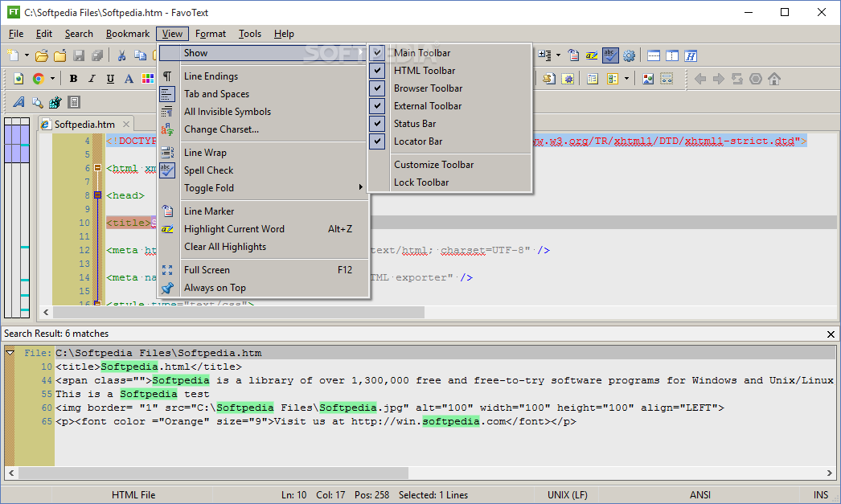Apply bold with the B icon

[x=73, y=79]
